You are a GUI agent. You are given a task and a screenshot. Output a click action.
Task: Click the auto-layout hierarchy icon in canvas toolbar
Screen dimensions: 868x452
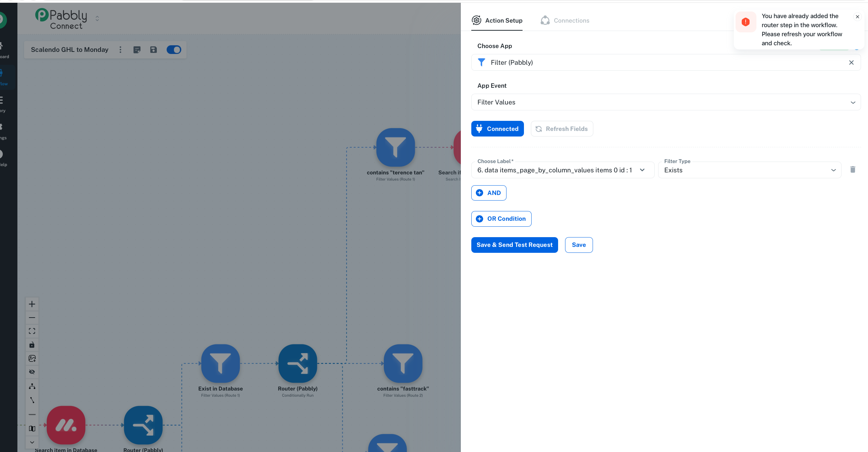tap(32, 386)
